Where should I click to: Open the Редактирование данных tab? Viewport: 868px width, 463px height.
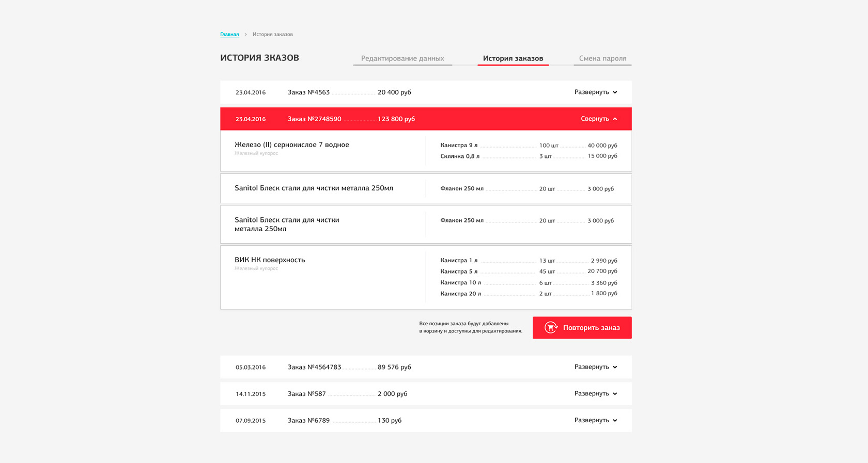click(x=402, y=58)
